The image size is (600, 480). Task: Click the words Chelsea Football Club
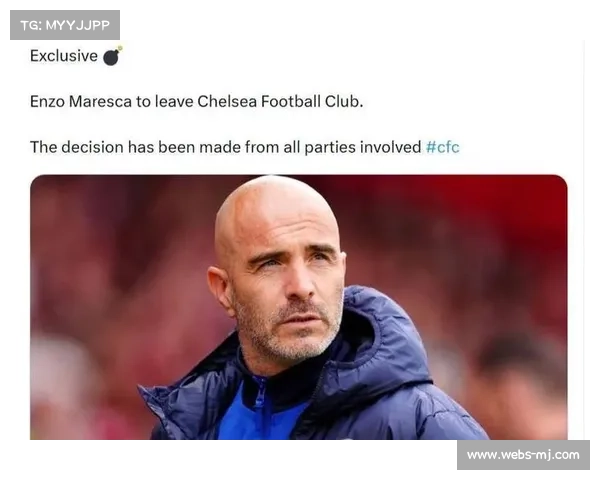(280, 101)
